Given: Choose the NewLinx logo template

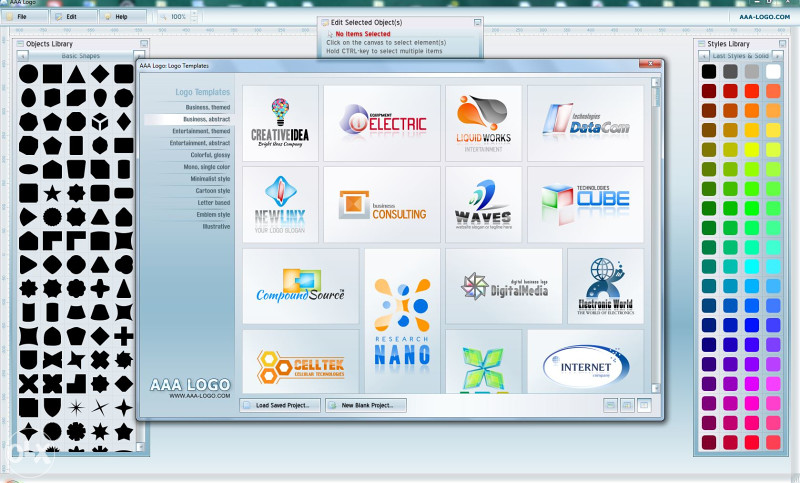Looking at the screenshot, I should 281,205.
